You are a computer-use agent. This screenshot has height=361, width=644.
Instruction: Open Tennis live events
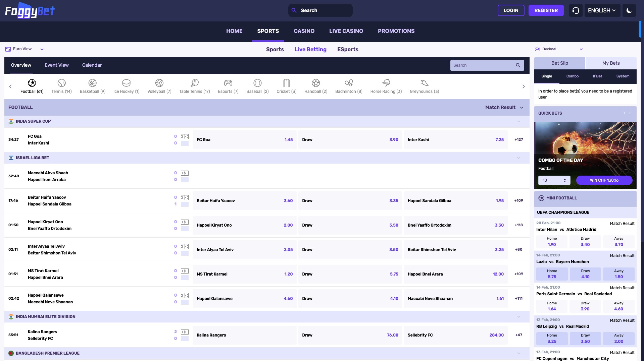coord(61,83)
